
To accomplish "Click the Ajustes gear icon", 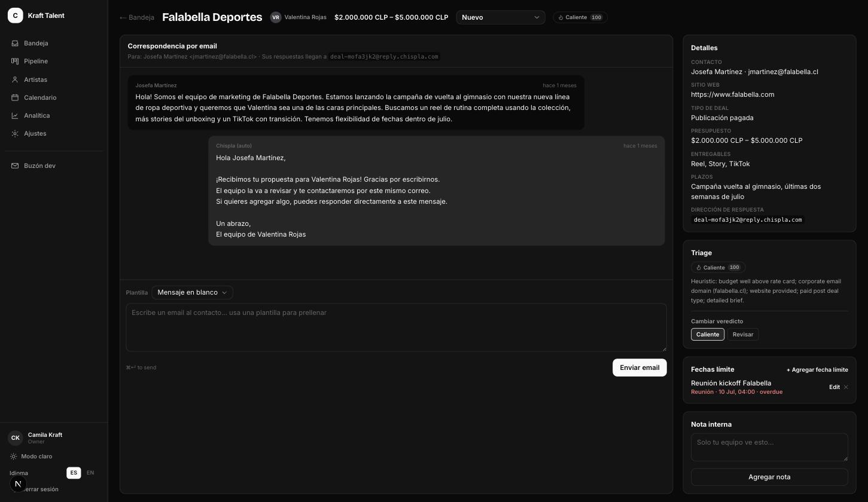I will (x=15, y=133).
